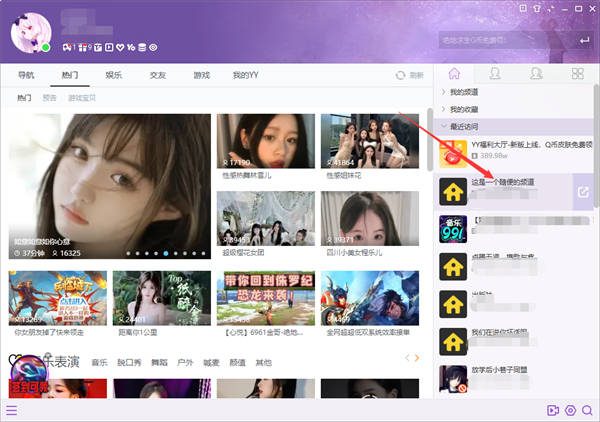
Task: Open the 四川小美女程乐儿 stream thumbnail
Action: point(370,218)
